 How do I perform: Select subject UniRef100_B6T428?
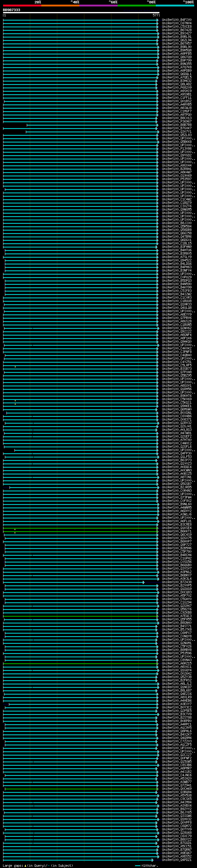coord(176,30)
